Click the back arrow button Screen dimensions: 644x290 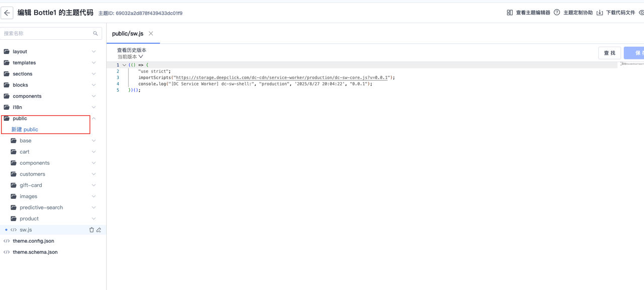click(x=7, y=13)
